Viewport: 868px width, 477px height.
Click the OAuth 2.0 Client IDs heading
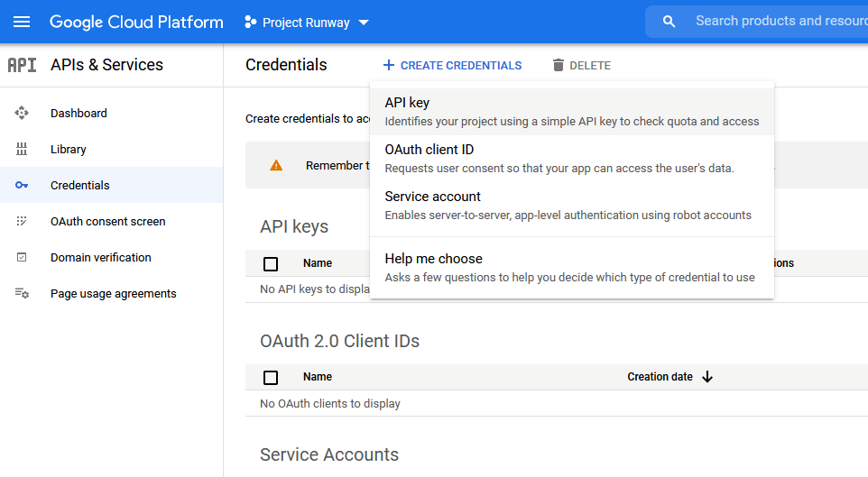click(x=340, y=341)
